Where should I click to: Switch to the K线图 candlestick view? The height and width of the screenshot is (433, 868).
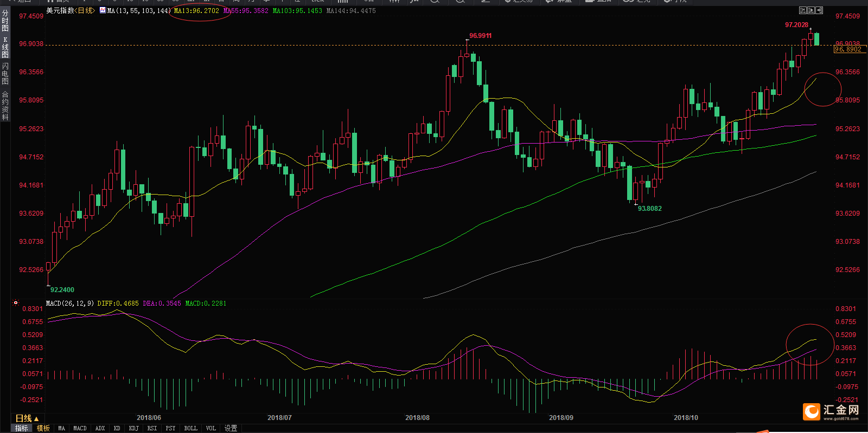5,47
